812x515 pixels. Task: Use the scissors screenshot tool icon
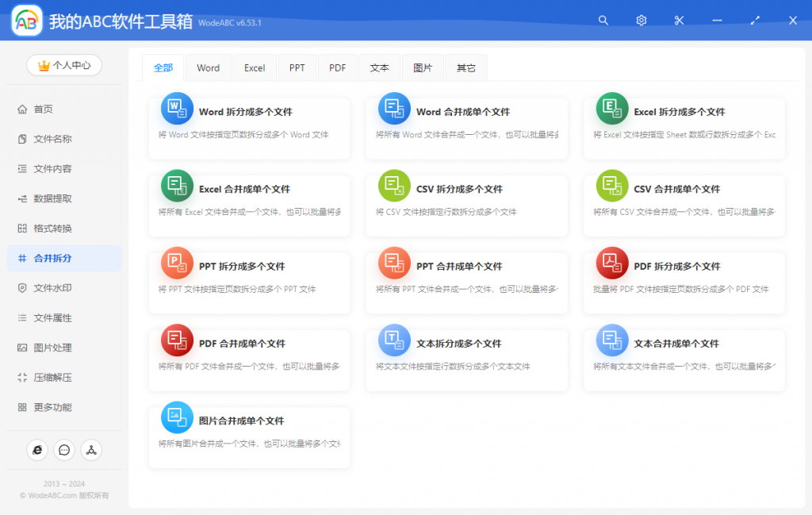[x=678, y=20]
